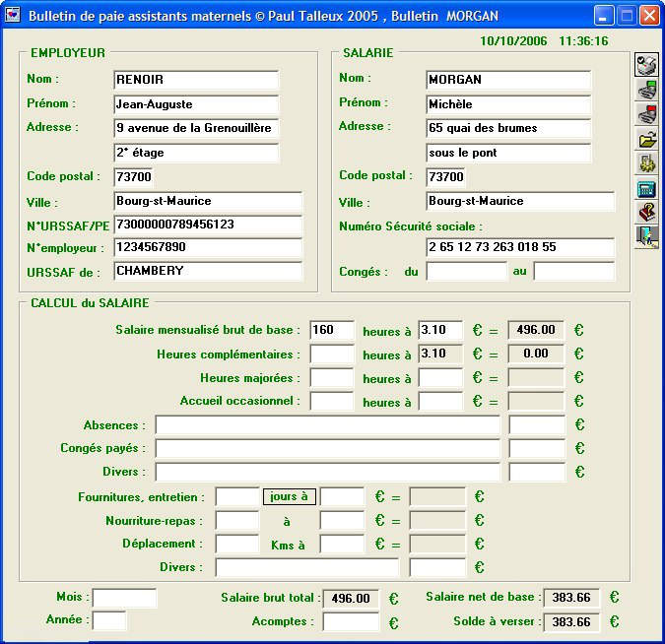
Task: Click the Congés 'du' date field
Action: [x=467, y=272]
